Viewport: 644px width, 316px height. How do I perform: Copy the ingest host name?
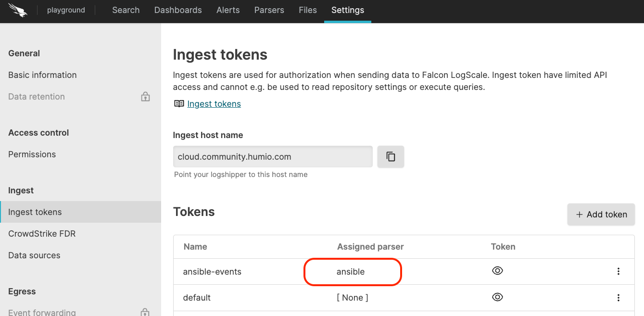391,157
